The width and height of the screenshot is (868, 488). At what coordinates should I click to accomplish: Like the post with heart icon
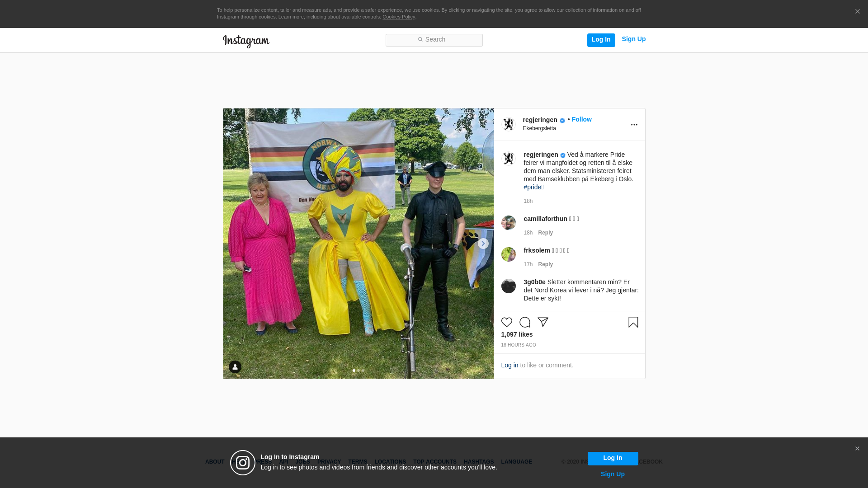coord(506,322)
